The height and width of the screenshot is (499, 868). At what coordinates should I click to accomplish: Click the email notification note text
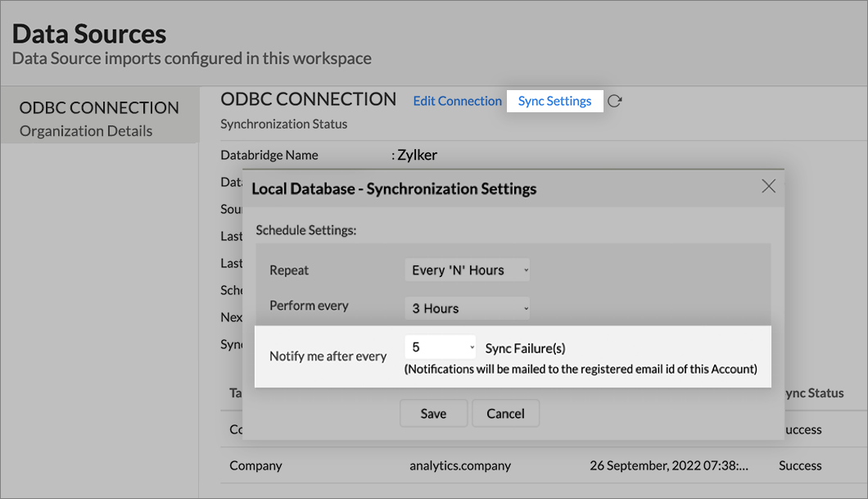point(581,370)
